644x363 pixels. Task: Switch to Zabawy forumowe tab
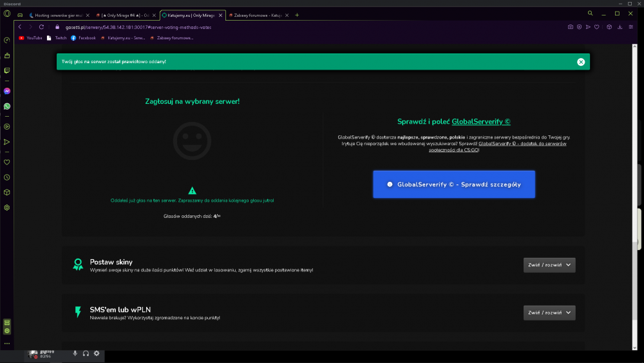point(258,15)
